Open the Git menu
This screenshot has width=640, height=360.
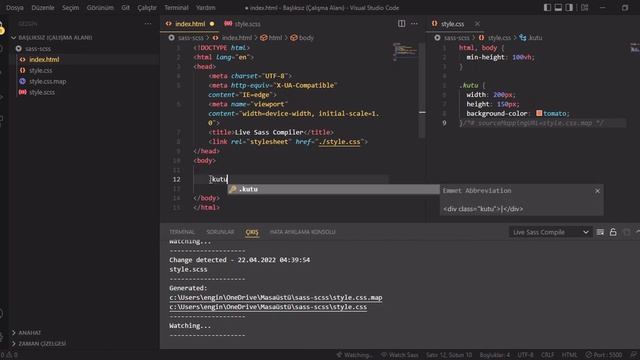click(125, 8)
